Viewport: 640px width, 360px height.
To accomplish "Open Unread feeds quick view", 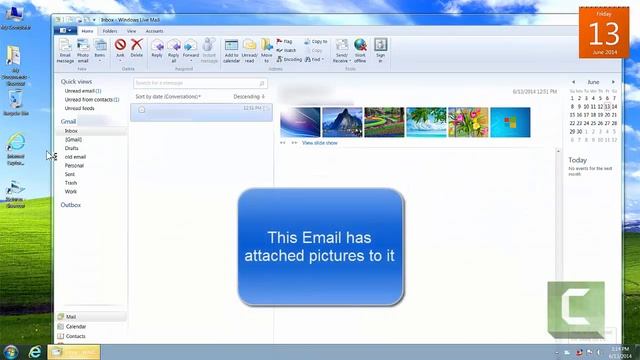I will click(x=79, y=108).
